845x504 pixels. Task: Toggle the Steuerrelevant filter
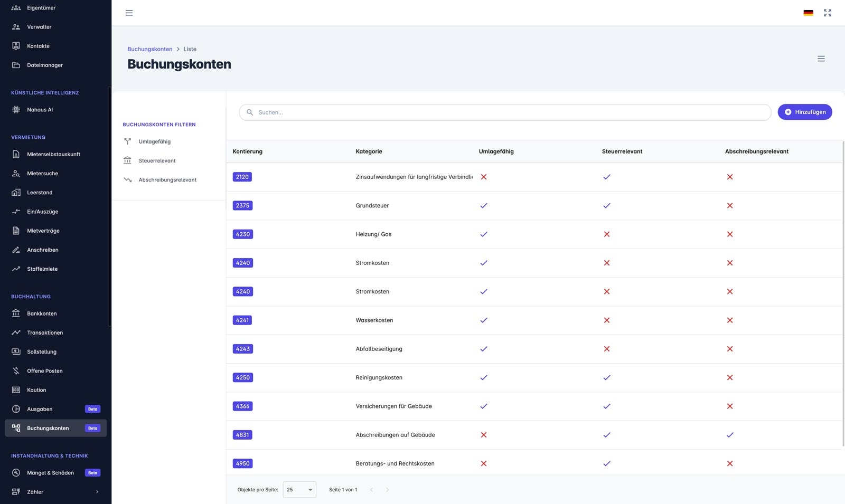pos(157,160)
